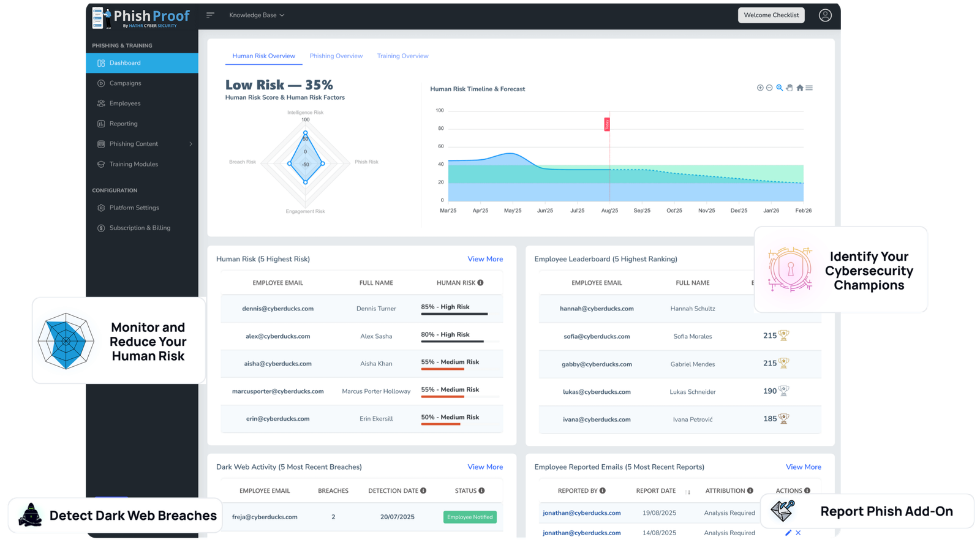Click the Welcome Checklist button
980x545 pixels.
[771, 15]
